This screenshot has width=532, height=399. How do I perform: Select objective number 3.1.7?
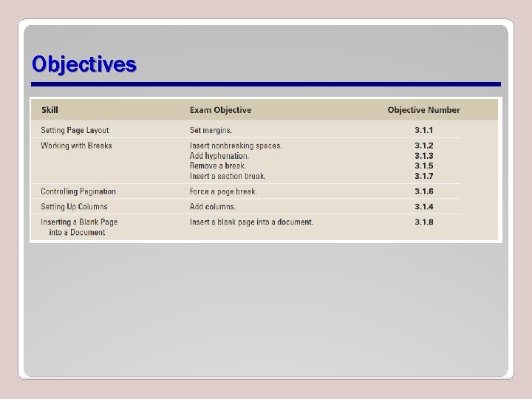424,176
